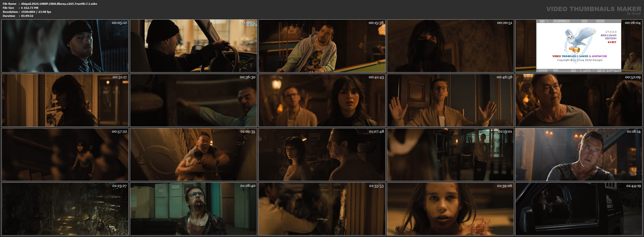This screenshot has height=237, width=644.
Task: Click the file name text in the header
Action: tap(59, 4)
